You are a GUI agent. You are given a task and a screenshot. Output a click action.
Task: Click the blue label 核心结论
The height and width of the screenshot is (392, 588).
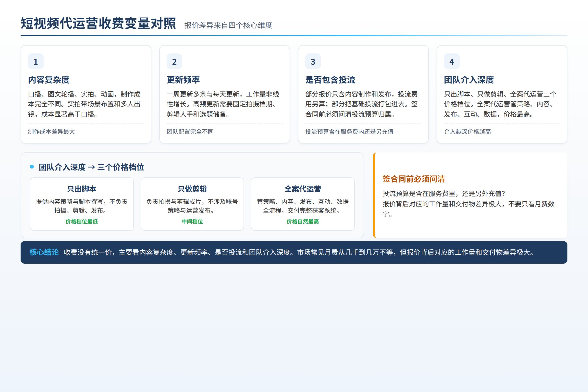[x=44, y=252]
